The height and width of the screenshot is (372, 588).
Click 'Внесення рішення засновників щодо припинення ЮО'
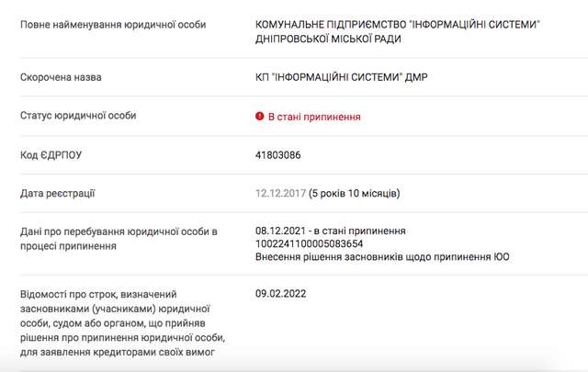382,256
